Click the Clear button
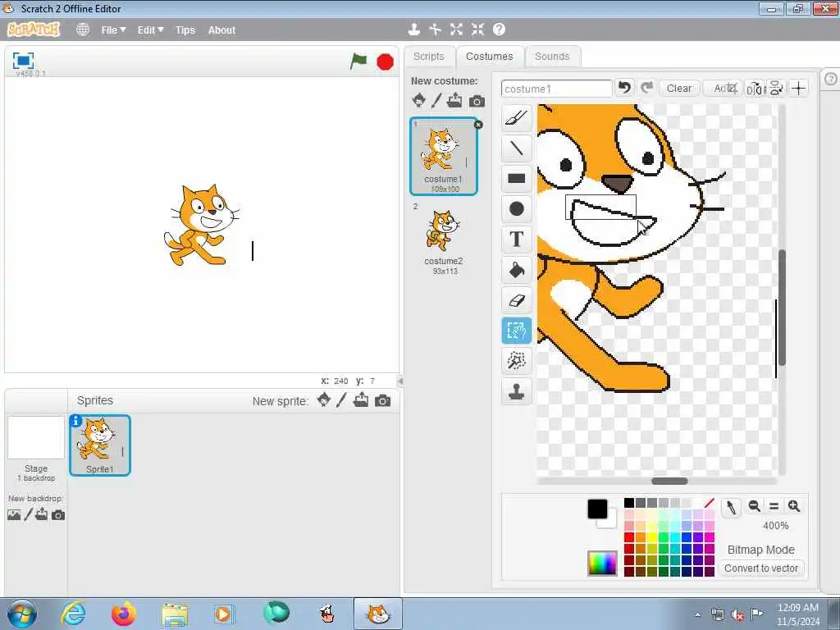The width and height of the screenshot is (840, 630). (678, 89)
